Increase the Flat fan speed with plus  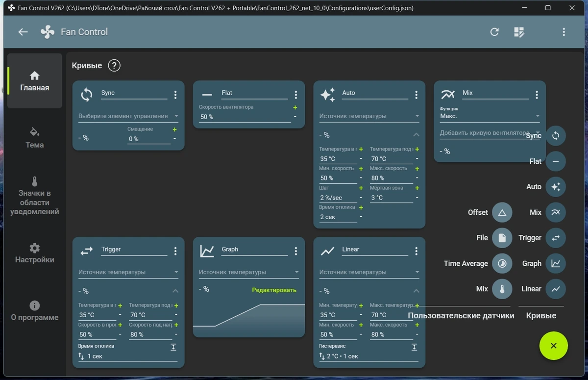[295, 107]
